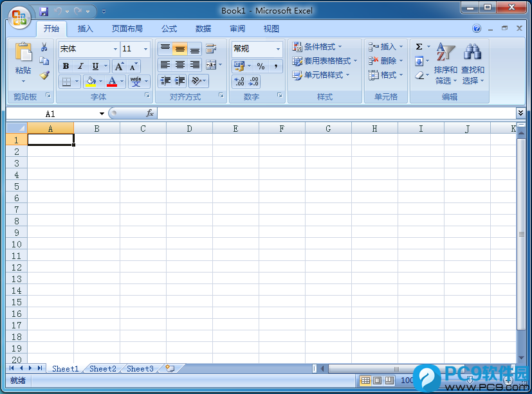Image resolution: width=532 pixels, height=394 pixels.
Task: Click inside the A1 name box
Action: click(x=50, y=112)
